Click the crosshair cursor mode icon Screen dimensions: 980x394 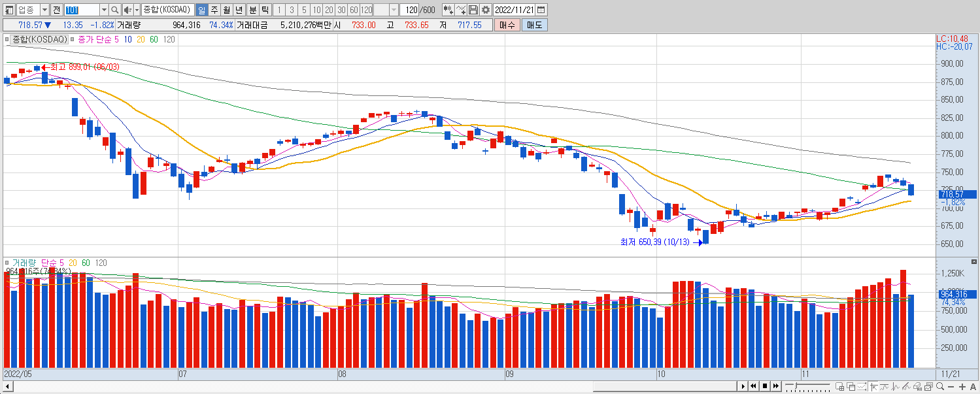873,386
